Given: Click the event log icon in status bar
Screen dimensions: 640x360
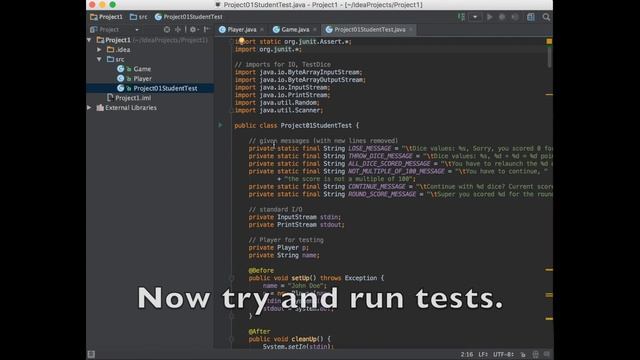Looking at the screenshot, I should 547,354.
